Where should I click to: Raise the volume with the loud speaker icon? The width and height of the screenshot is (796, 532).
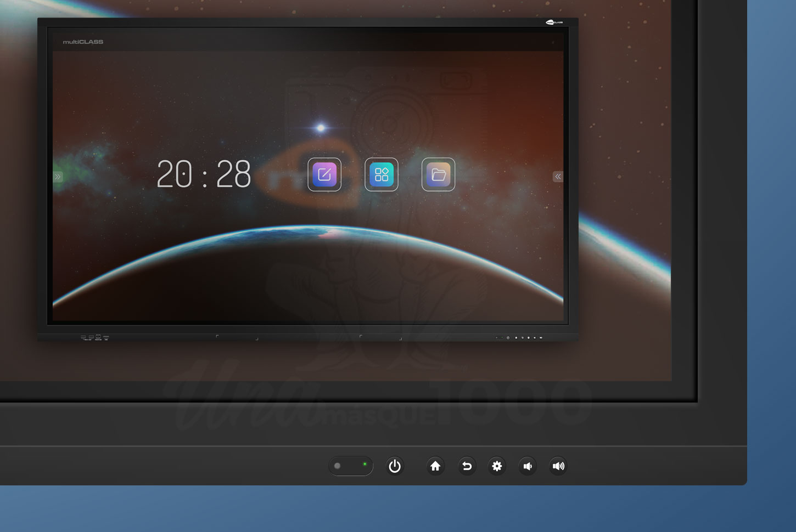(558, 466)
